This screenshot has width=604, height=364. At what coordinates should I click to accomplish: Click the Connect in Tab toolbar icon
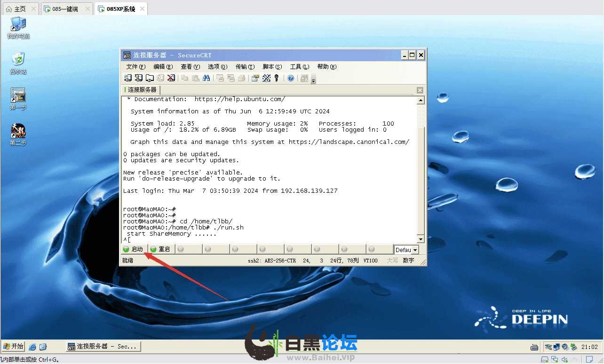tap(150, 78)
